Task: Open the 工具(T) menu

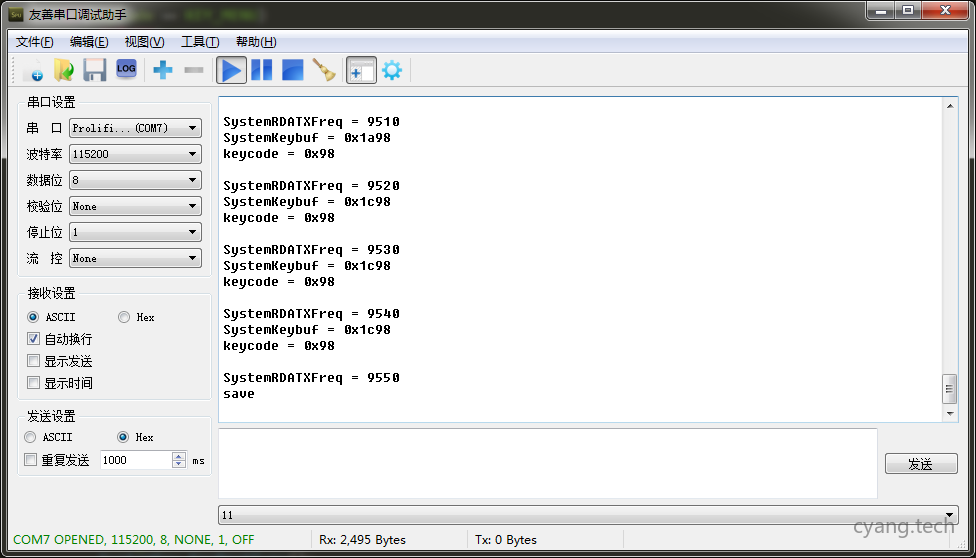Action: pos(199,42)
